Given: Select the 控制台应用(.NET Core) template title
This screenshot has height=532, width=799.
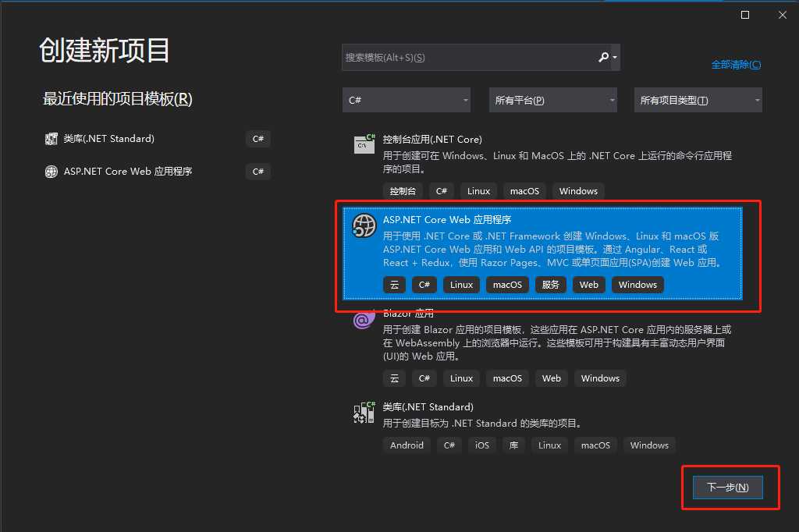Looking at the screenshot, I should (x=432, y=139).
